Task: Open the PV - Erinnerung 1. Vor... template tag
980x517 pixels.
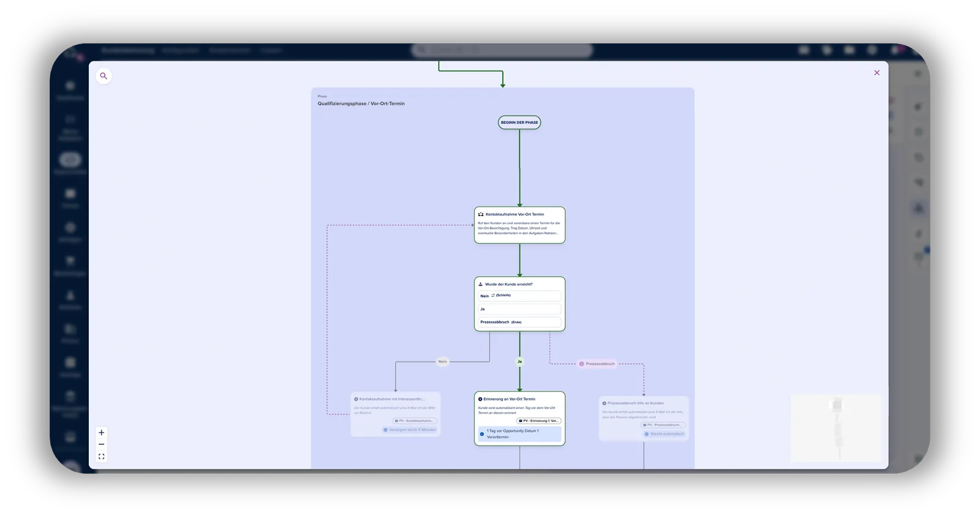Action: tap(539, 421)
